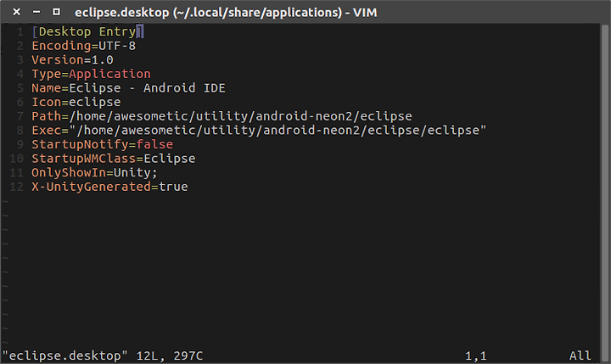Click the Exec= line with the eclipse path
The image size is (611, 364).
coord(259,130)
